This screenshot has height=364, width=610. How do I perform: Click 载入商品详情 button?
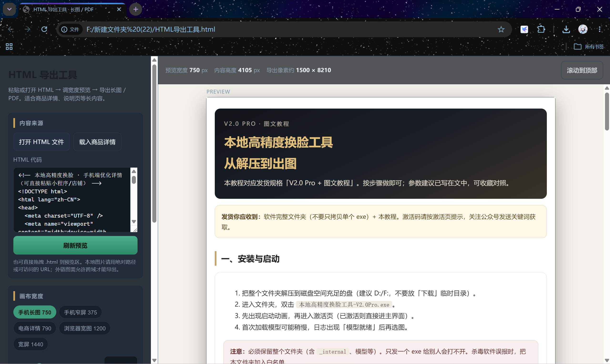[97, 142]
